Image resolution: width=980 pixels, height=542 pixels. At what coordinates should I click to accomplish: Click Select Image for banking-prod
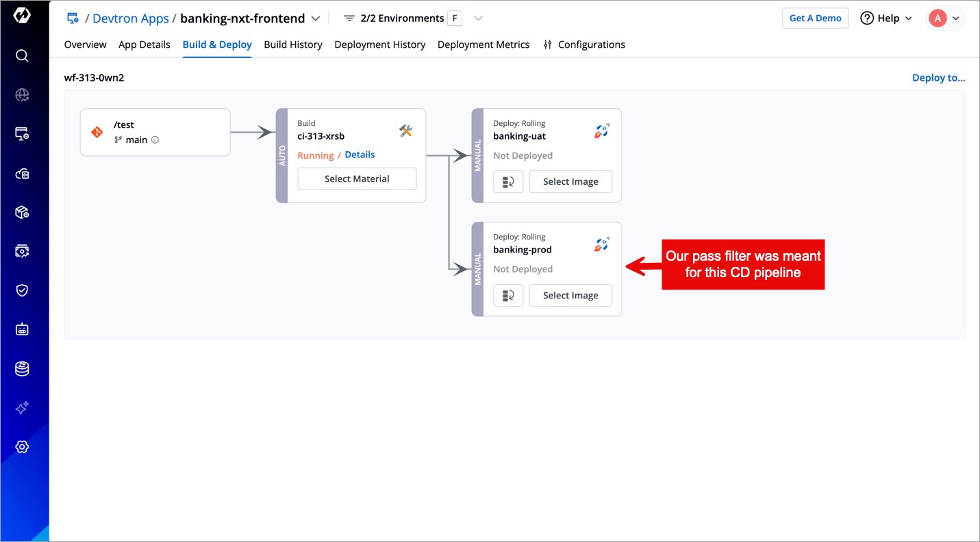570,296
